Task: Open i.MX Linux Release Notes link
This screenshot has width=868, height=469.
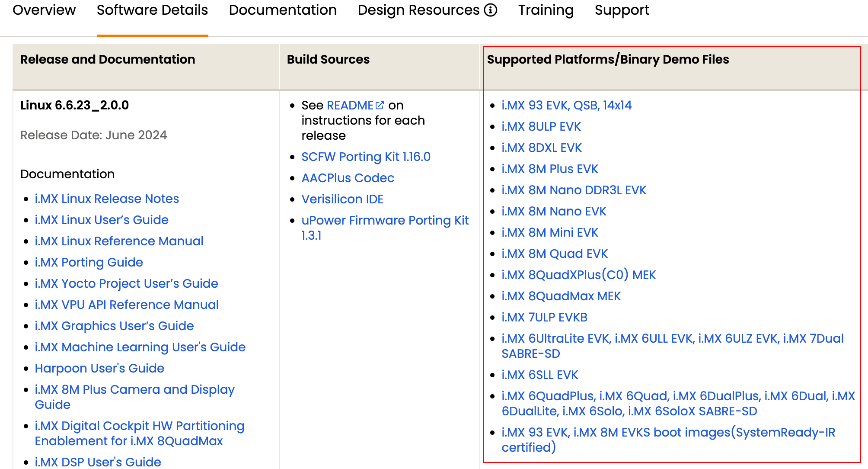Action: point(107,199)
